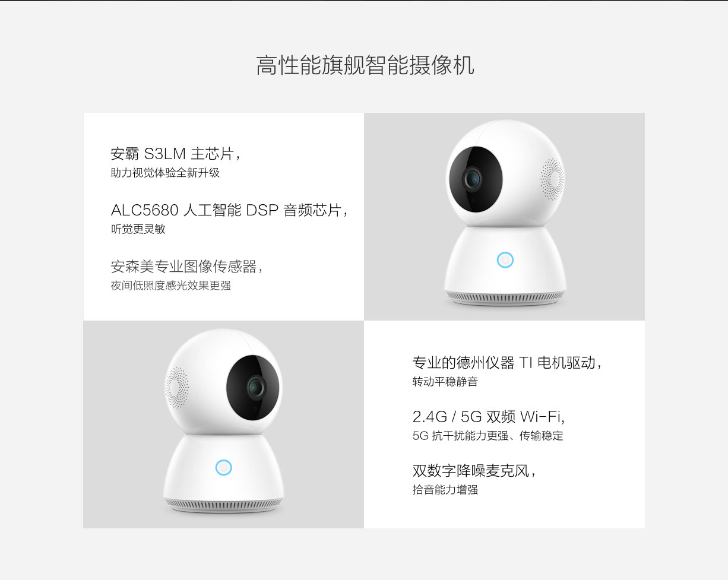Click the 夜间低照度感光效果更强 subtitle
This screenshot has width=728, height=580.
pos(170,286)
